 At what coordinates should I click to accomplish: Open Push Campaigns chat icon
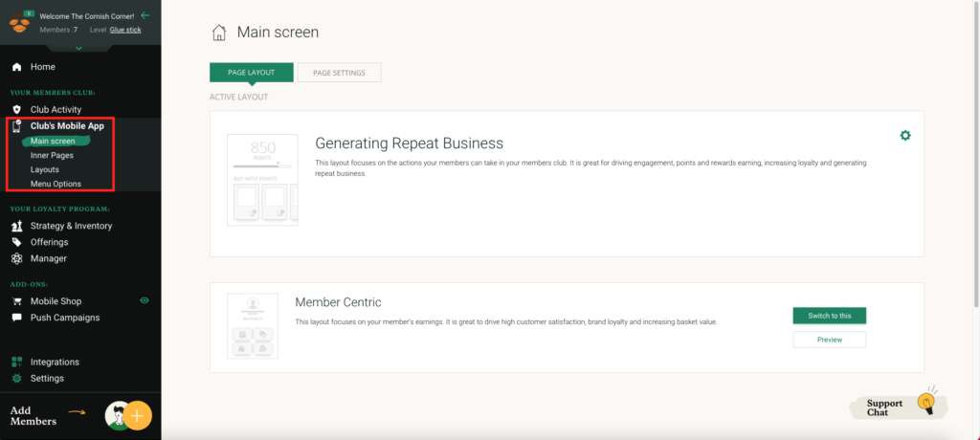(16, 318)
